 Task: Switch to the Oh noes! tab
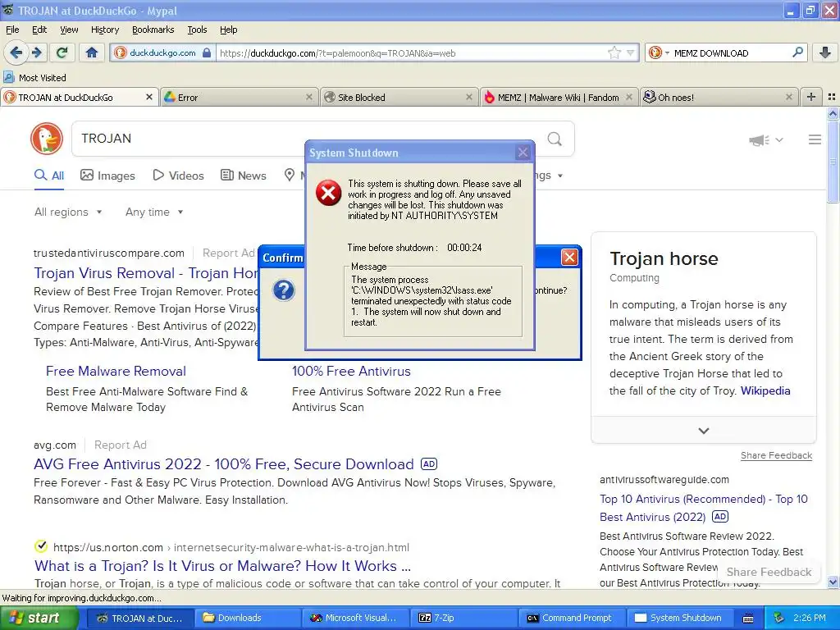pyautogui.click(x=719, y=97)
